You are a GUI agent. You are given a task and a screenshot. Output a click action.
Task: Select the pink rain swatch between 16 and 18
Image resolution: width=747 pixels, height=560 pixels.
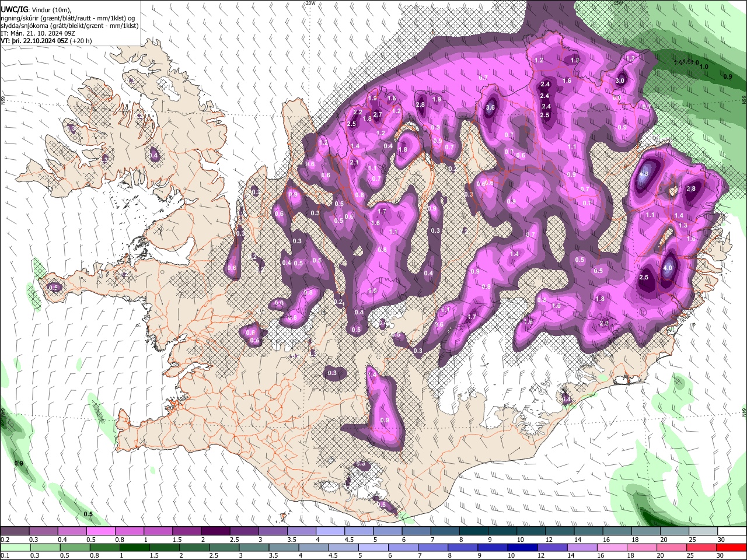[x=611, y=547]
